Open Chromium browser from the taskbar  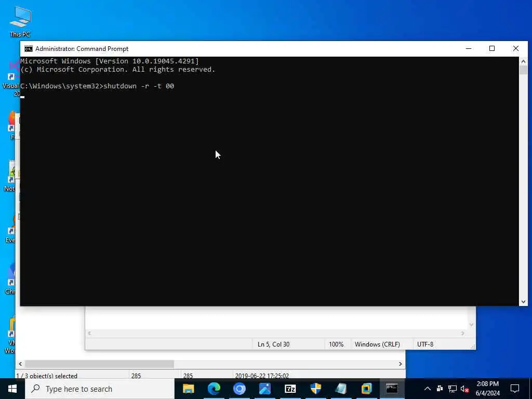coord(239,389)
